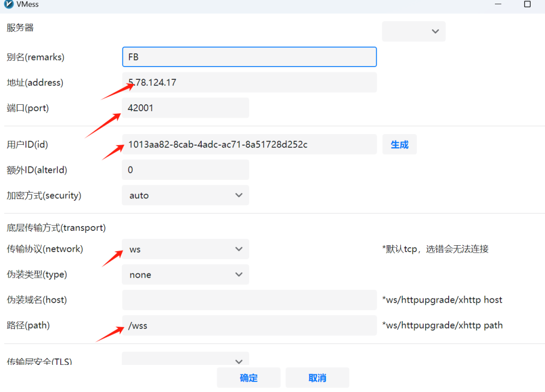
Task: Click the 底层传输方式(transport) section heading
Action: pos(56,228)
